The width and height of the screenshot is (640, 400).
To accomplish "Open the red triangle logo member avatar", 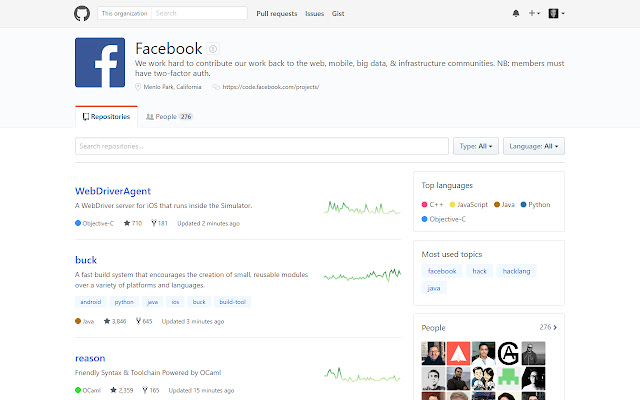I will pos(458,353).
